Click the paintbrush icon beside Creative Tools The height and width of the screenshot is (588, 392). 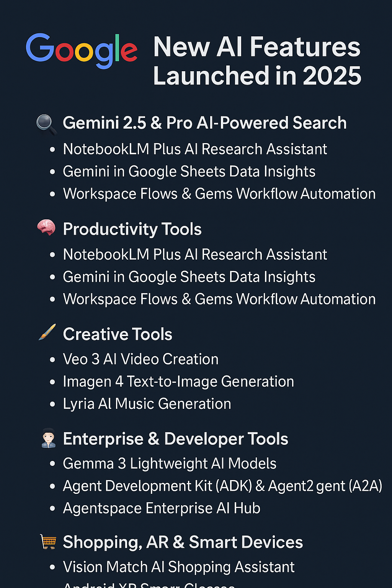pos(47,332)
